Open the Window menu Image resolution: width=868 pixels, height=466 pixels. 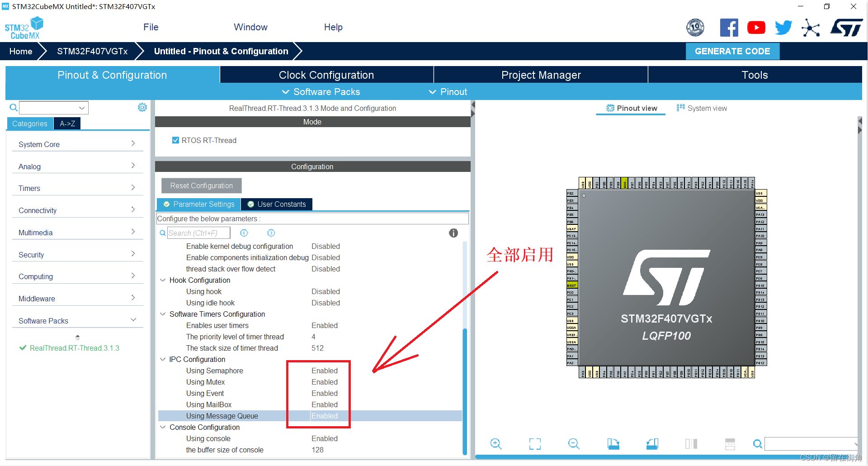point(250,27)
